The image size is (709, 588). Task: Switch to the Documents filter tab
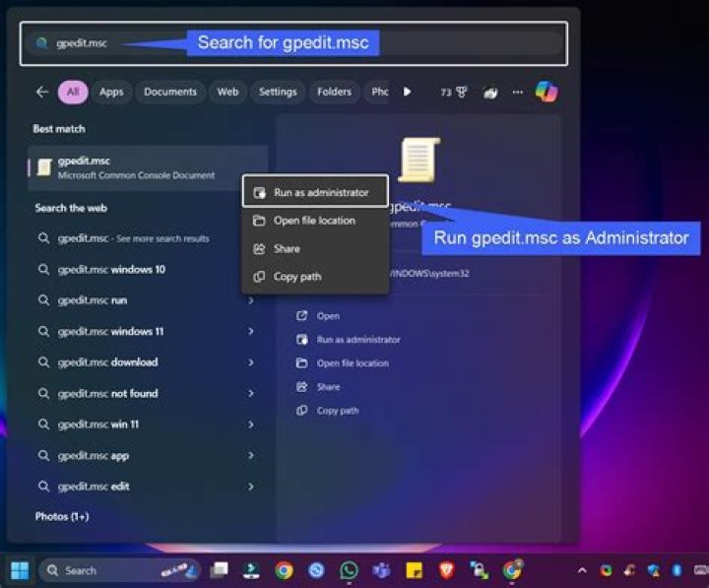(x=170, y=92)
